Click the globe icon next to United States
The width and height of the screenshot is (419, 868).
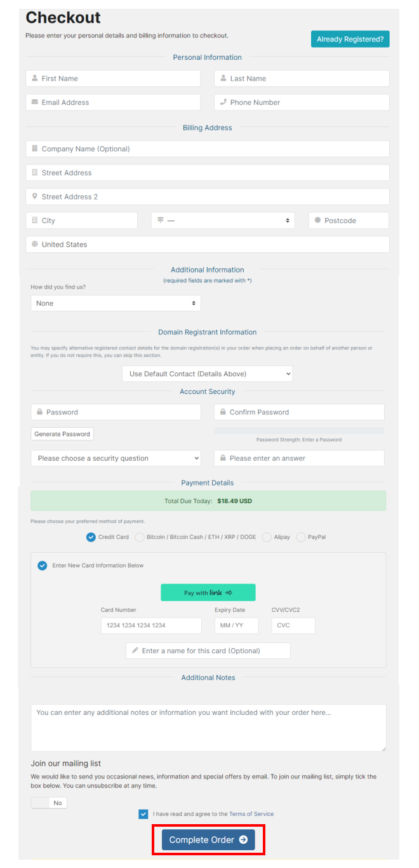pos(34,245)
